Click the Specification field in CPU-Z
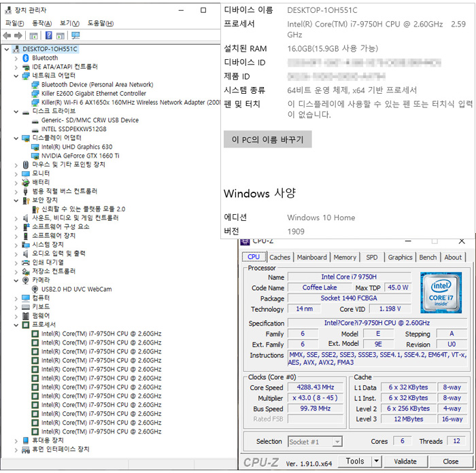The height and width of the screenshot is (473, 476). (x=377, y=323)
